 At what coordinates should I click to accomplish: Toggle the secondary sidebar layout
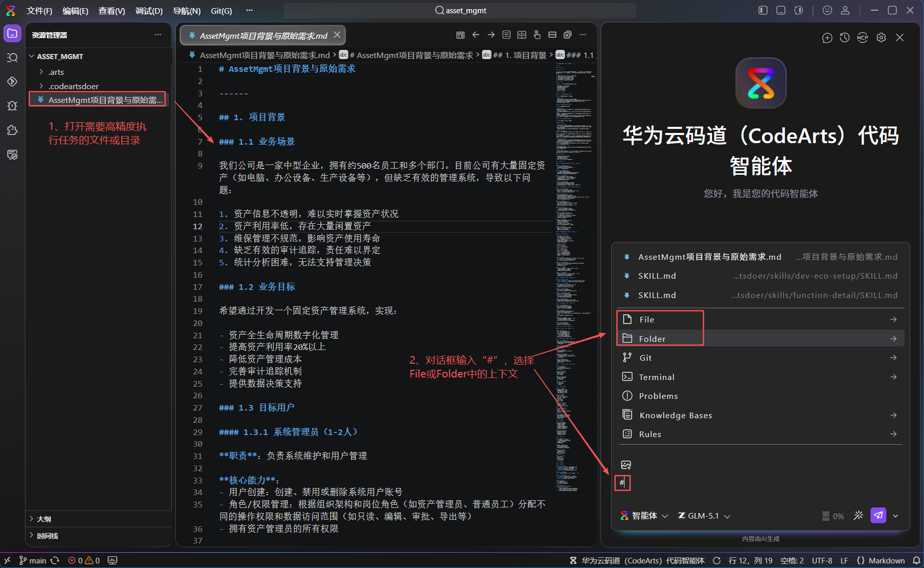(x=799, y=10)
